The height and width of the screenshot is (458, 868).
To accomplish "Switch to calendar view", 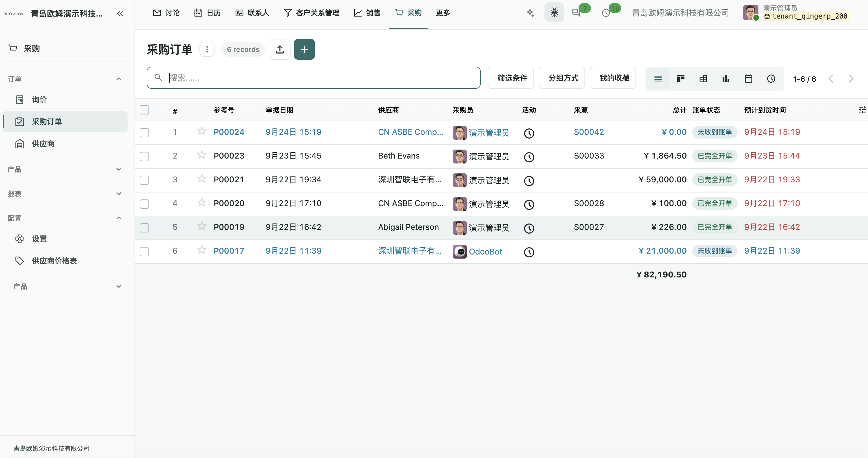I will coord(748,79).
